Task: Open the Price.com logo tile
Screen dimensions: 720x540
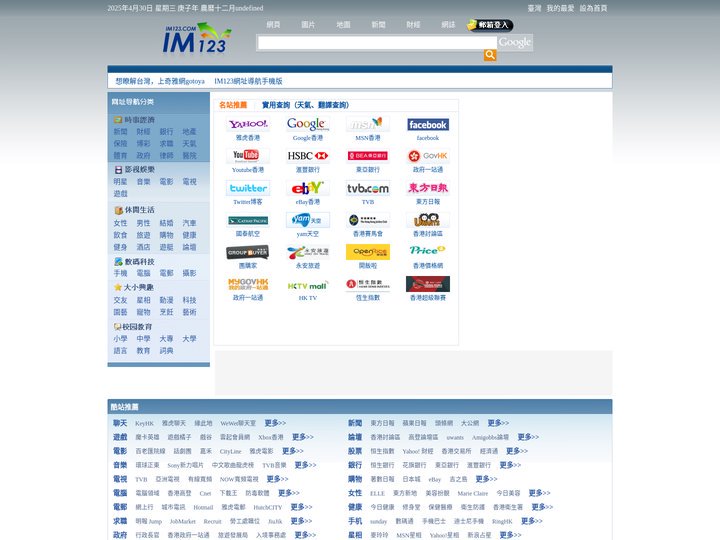Action: coord(428,252)
